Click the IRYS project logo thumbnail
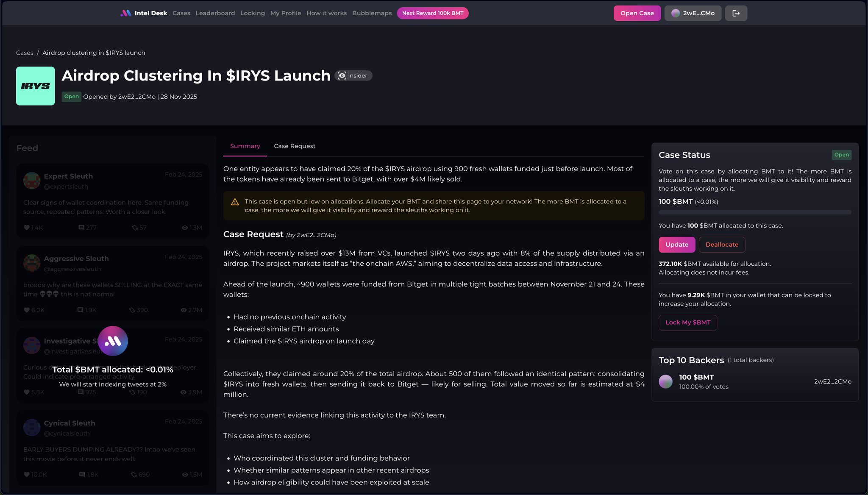Screen dimensions: 868x495 (36, 86)
